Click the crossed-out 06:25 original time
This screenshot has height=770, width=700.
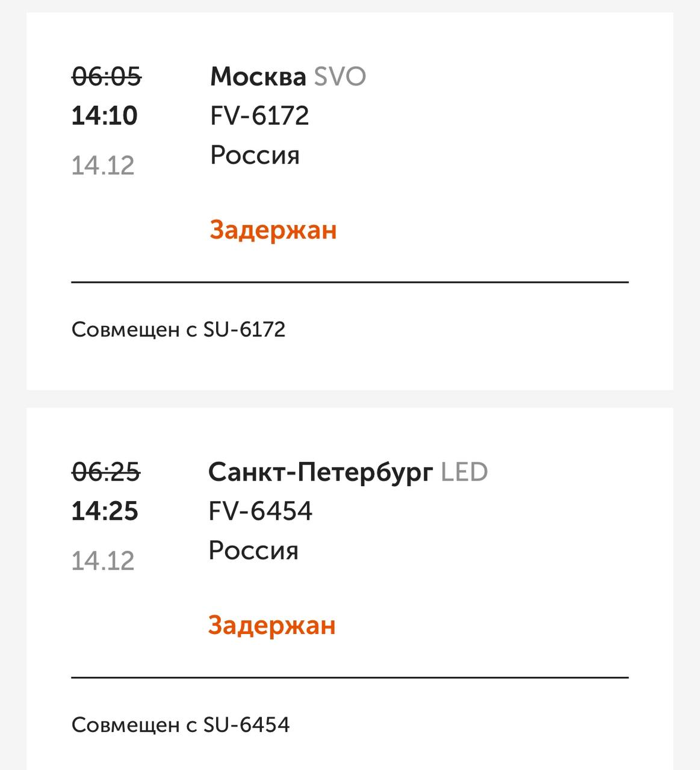[107, 472]
